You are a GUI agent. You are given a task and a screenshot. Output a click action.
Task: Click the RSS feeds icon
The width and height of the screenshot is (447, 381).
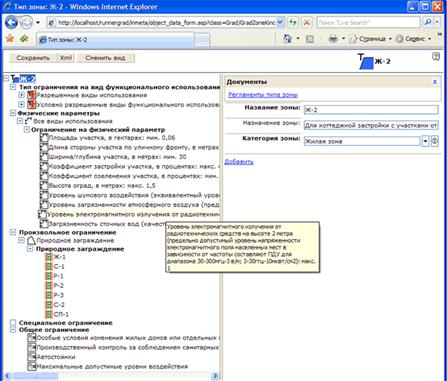(310, 39)
